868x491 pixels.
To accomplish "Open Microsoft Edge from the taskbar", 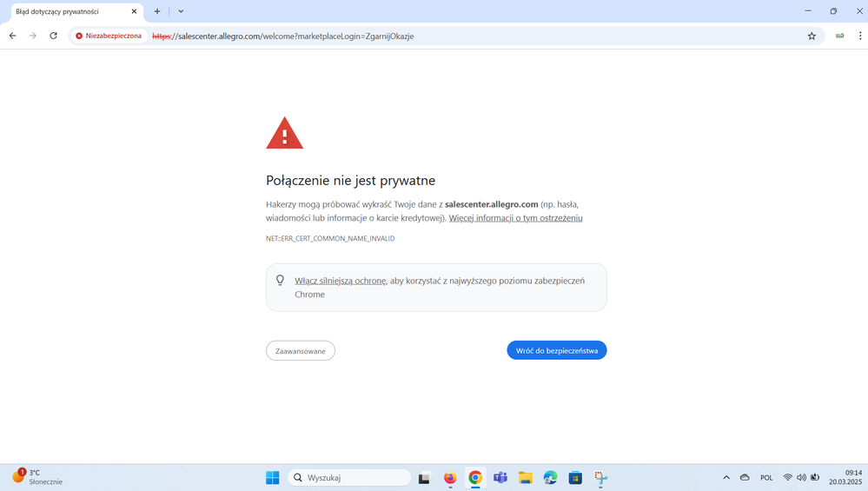I will (550, 478).
